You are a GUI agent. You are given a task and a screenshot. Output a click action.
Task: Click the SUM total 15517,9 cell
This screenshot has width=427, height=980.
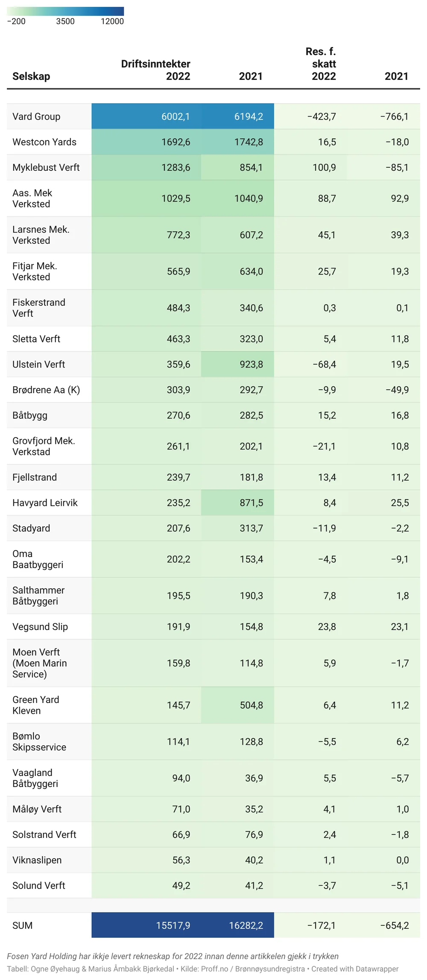click(x=173, y=925)
